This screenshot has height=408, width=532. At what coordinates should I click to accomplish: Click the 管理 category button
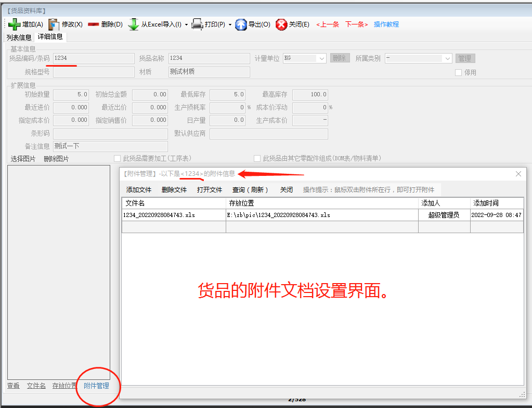[x=464, y=58]
